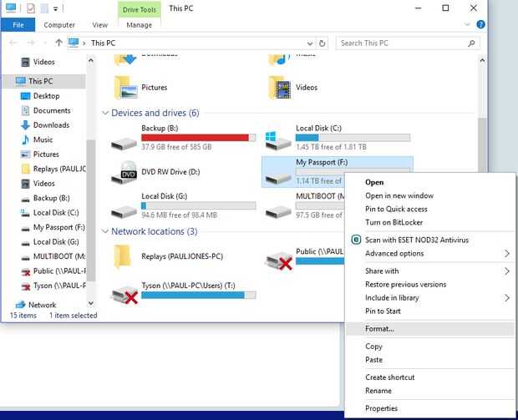The height and width of the screenshot is (420, 518).
Task: Select disconnected Public network drive icon
Action: tap(279, 261)
